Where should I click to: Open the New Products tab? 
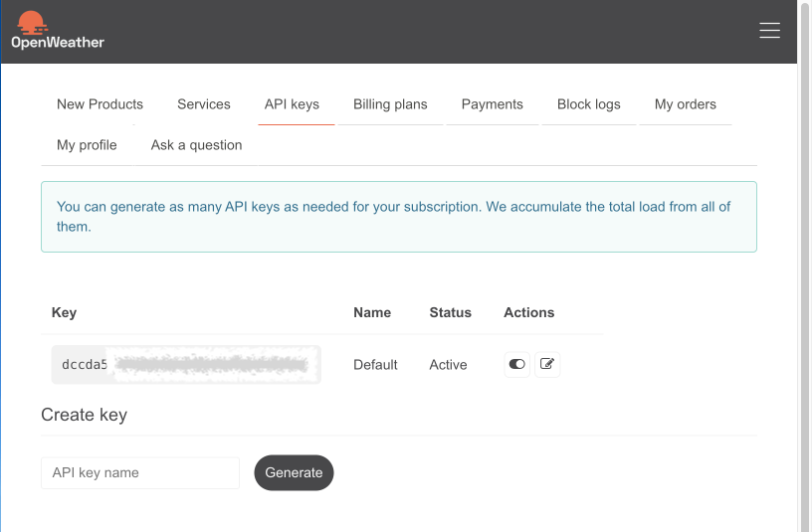(x=100, y=104)
